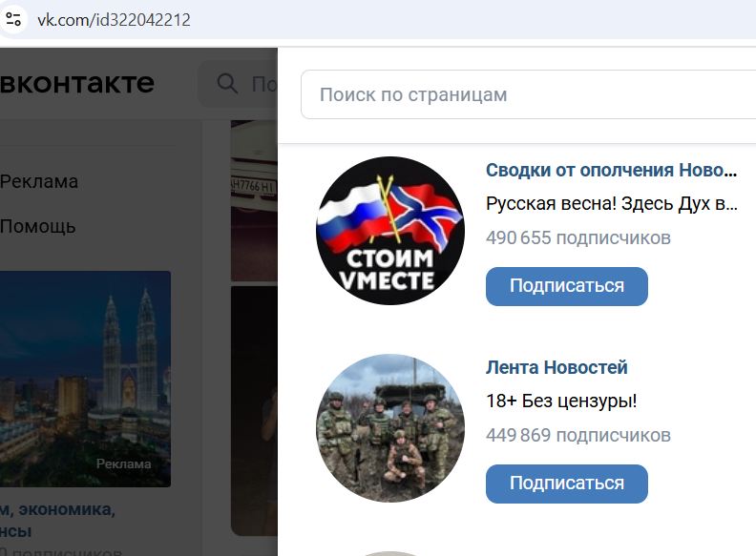The image size is (756, 556).
Task: Open the Реклама sidebar link
Action: click(39, 181)
